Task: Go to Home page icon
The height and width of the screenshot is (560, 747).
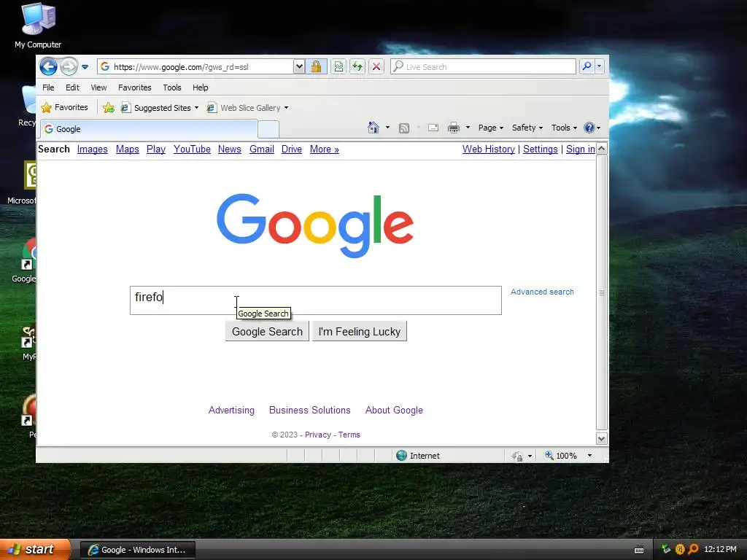Action: click(x=373, y=128)
